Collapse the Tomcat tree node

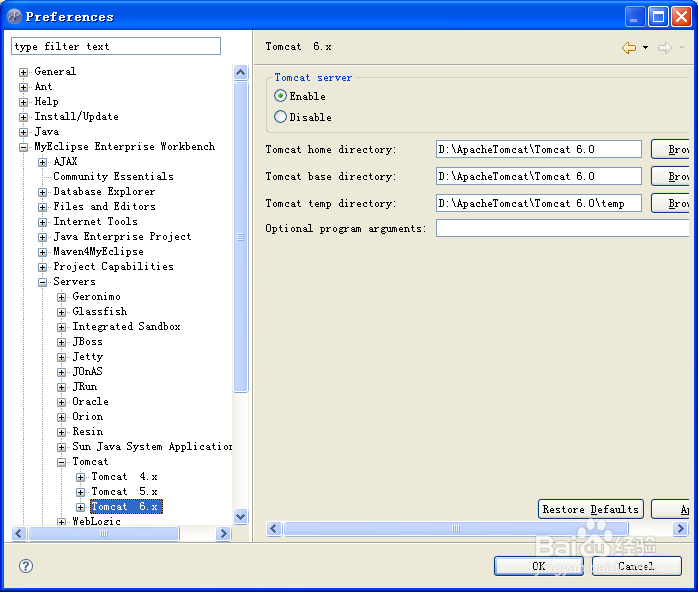coord(61,462)
